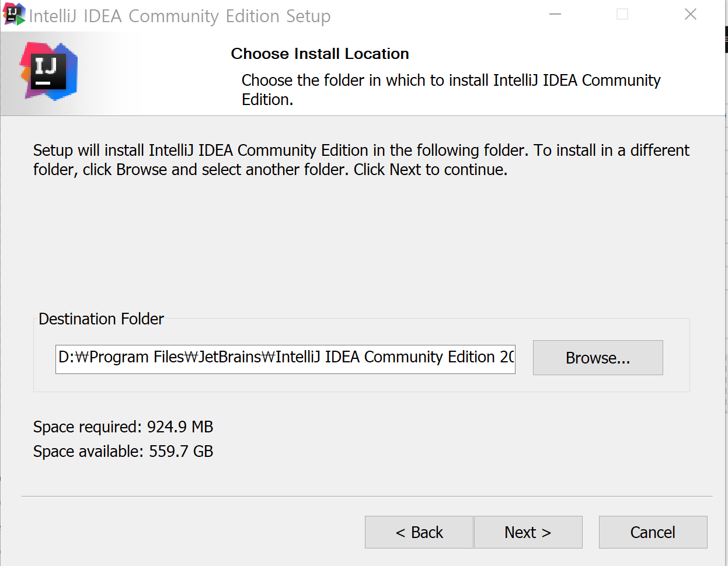Image resolution: width=728 pixels, height=566 pixels.
Task: Click the "Choose Install Location" heading
Action: (x=320, y=54)
